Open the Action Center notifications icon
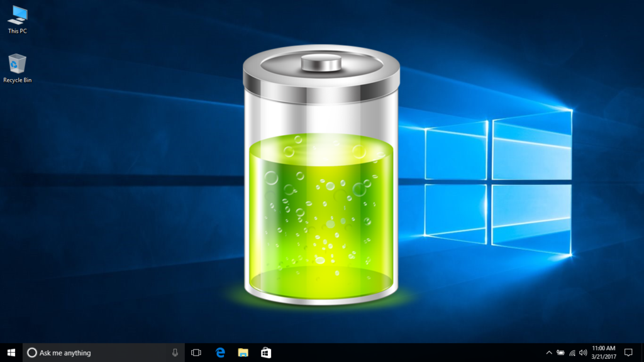Screen dimensions: 644x362 click(x=628, y=353)
